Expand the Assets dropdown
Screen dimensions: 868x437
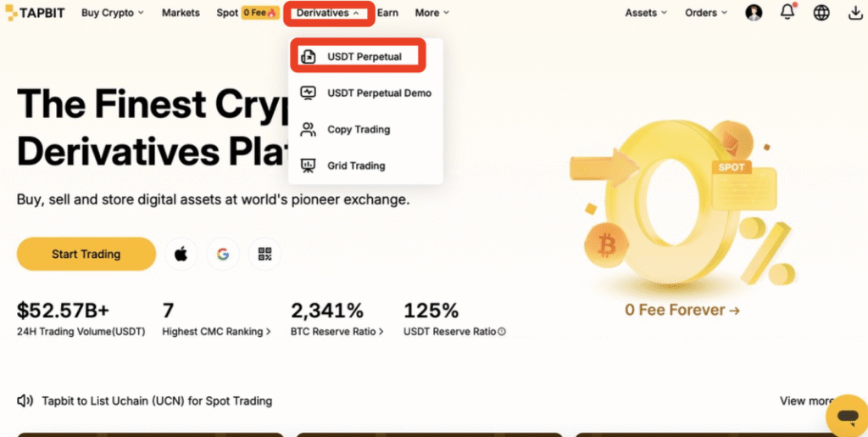(646, 13)
